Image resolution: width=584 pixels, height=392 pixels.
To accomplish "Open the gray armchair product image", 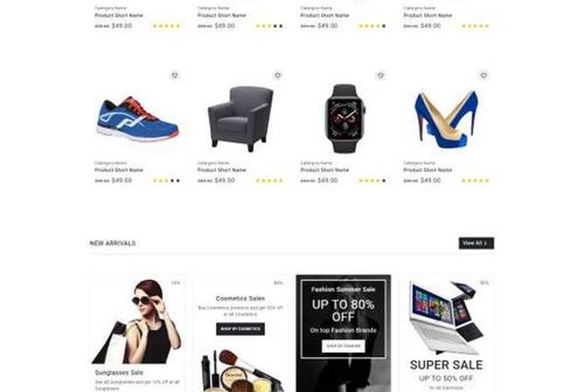I will (x=240, y=118).
